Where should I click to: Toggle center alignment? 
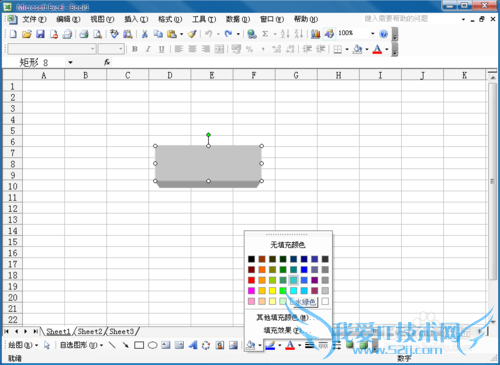[x=192, y=49]
